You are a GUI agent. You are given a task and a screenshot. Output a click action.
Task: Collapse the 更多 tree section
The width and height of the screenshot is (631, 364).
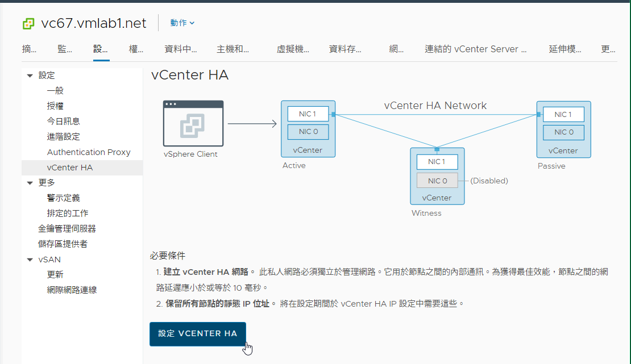[x=30, y=183]
